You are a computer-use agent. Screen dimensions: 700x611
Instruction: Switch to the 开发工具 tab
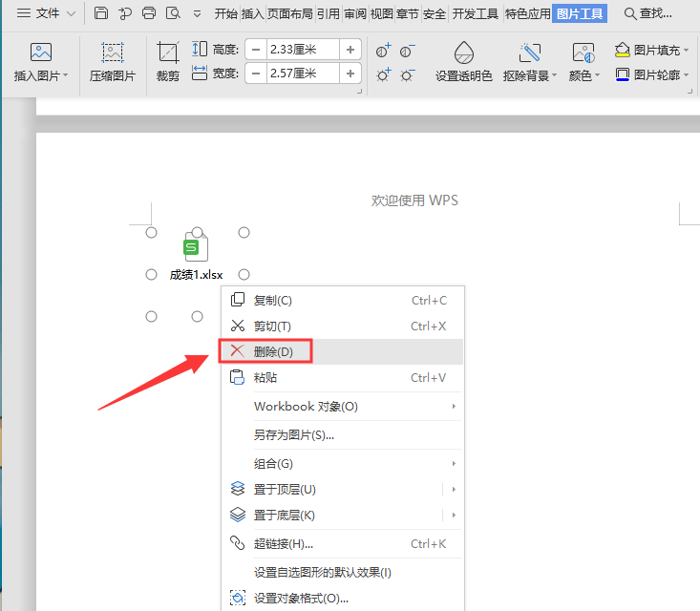click(x=475, y=13)
